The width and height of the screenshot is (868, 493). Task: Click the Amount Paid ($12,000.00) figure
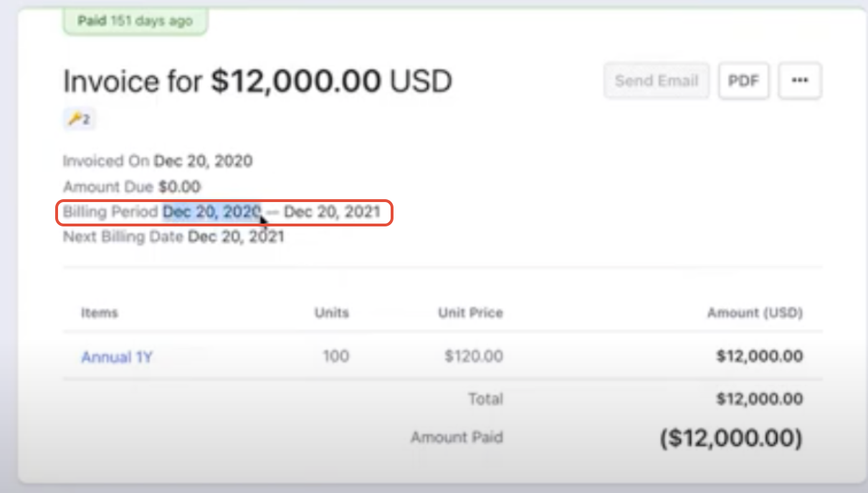coord(730,437)
